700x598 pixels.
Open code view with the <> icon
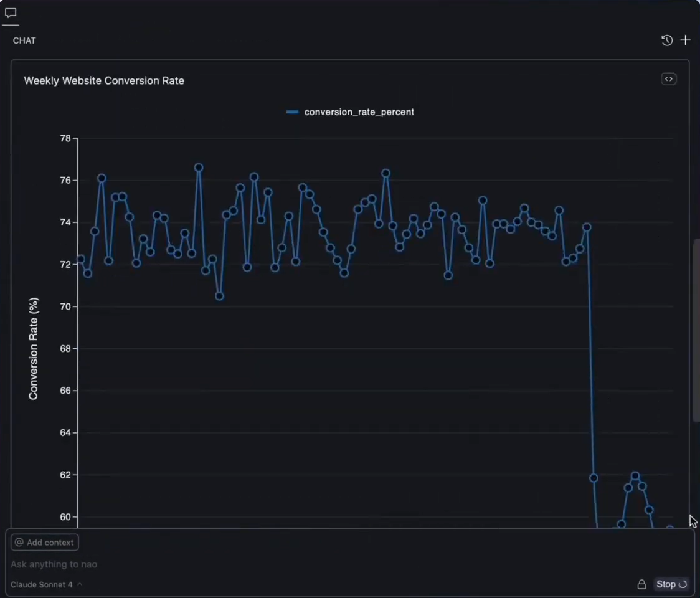[668, 78]
